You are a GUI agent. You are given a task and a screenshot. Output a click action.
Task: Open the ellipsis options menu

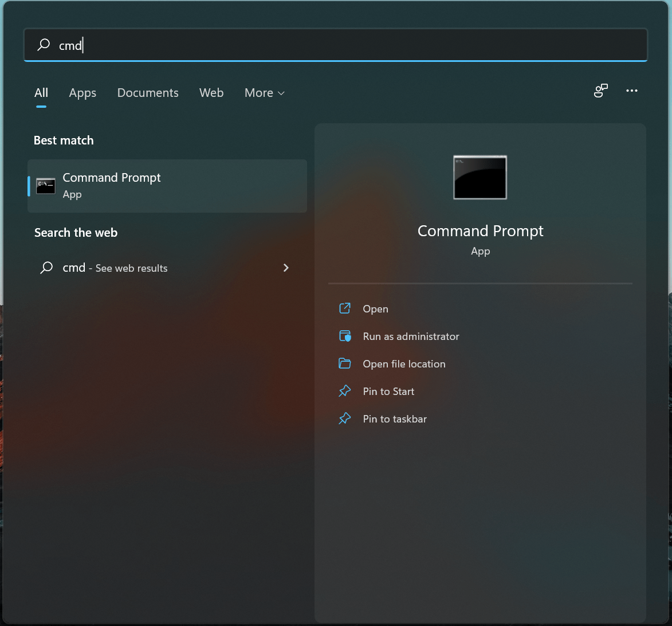632,91
